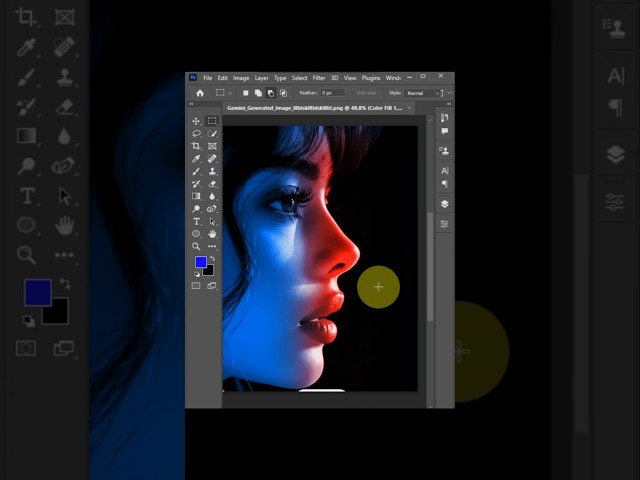The image size is (640, 480).
Task: Select the Clone Stamp tool
Action: point(212,171)
